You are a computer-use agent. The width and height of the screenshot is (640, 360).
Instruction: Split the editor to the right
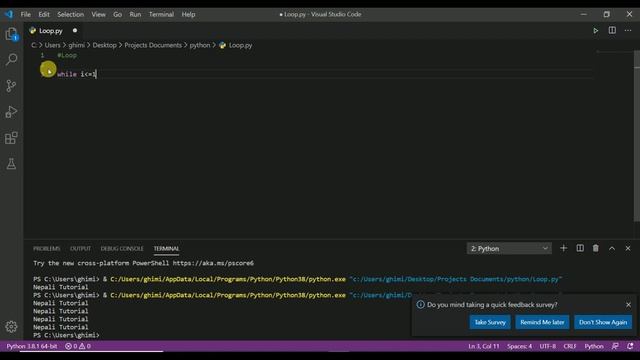612,31
